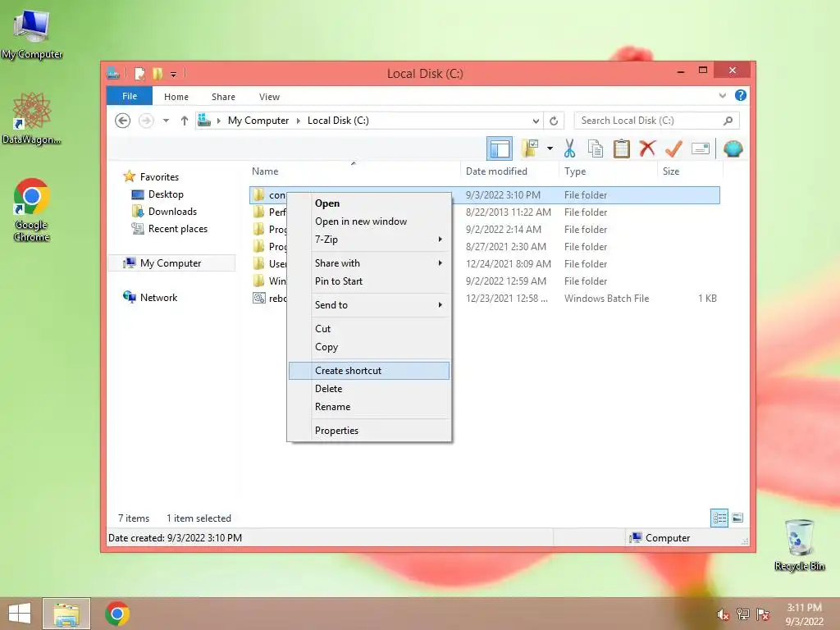Choose Delete from the context menu
Screen dimensions: 840x630
[x=369, y=388]
